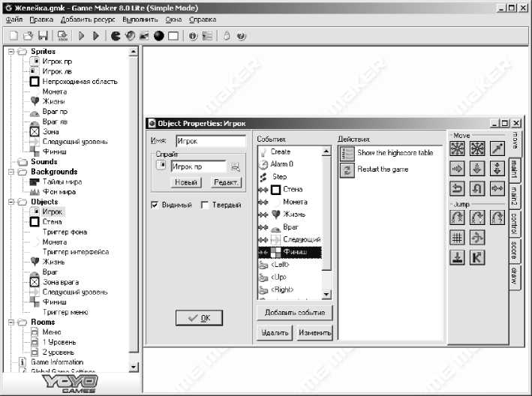Select the Move to Contact action icon
This screenshot has height=396, width=532.
click(457, 258)
